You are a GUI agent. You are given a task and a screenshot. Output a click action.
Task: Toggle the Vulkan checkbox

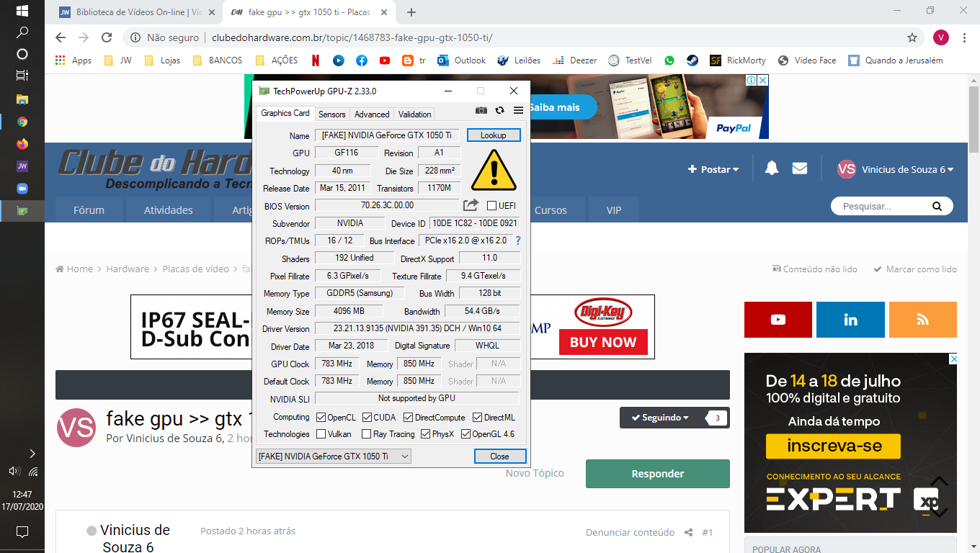click(321, 434)
